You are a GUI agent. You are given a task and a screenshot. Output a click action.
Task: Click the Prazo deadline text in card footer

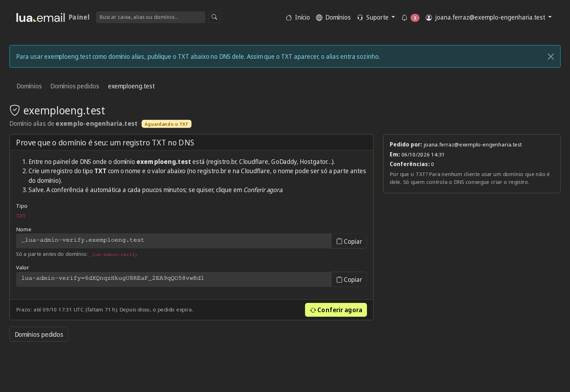105,310
